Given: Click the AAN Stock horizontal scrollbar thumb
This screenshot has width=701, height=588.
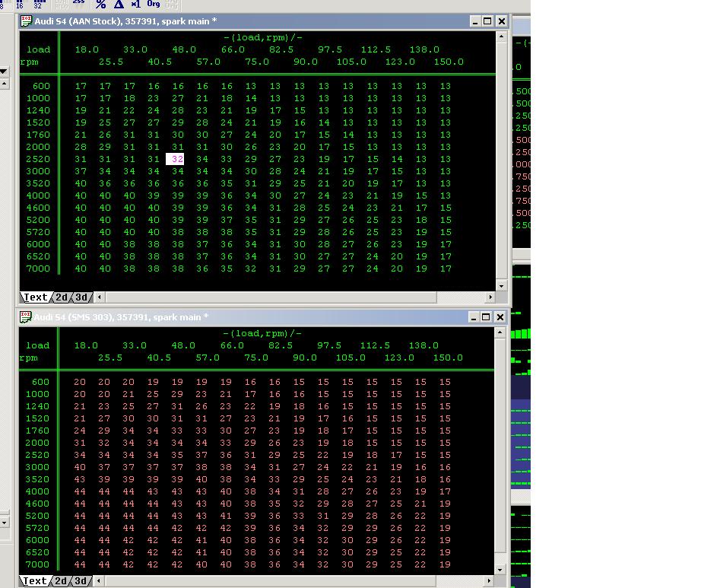Looking at the screenshot, I should (x=271, y=297).
